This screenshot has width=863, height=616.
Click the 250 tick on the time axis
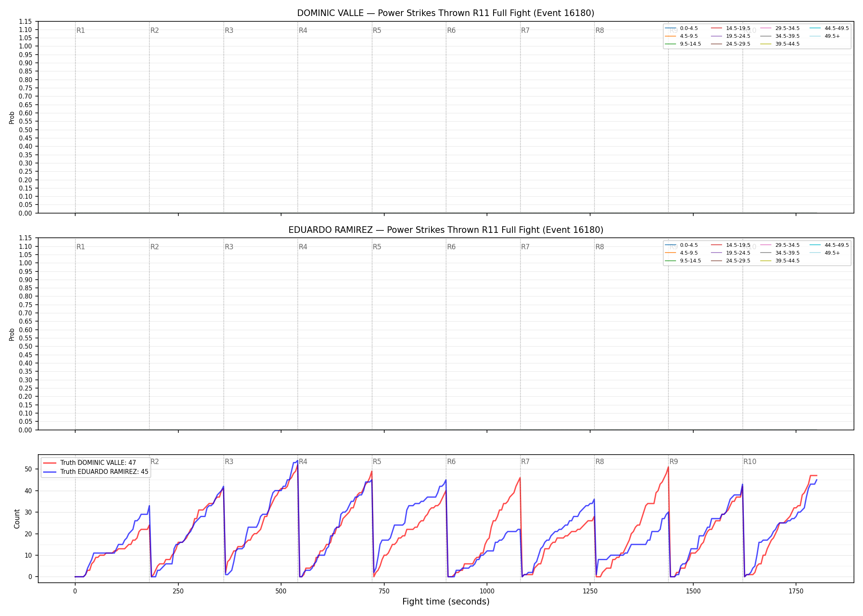point(178,591)
